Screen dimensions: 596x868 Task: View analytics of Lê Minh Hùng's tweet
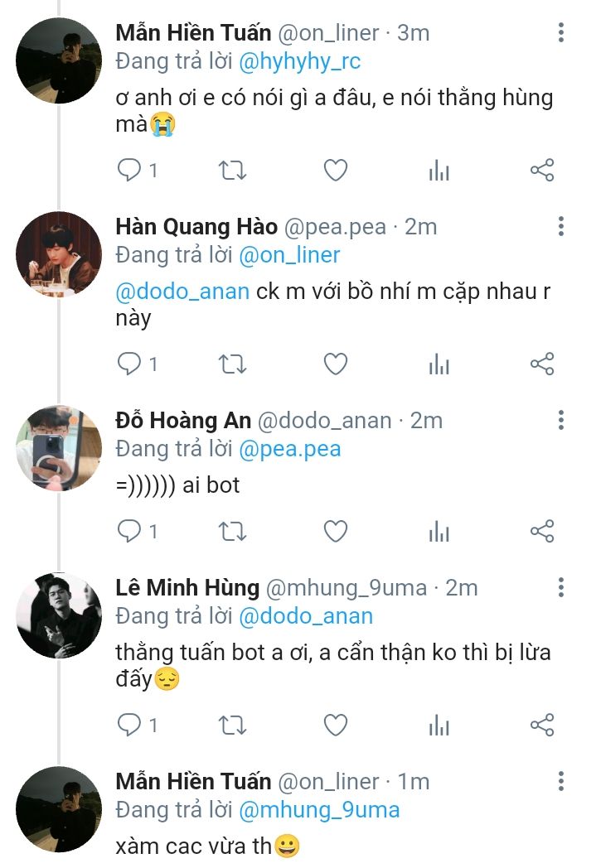[x=439, y=726]
